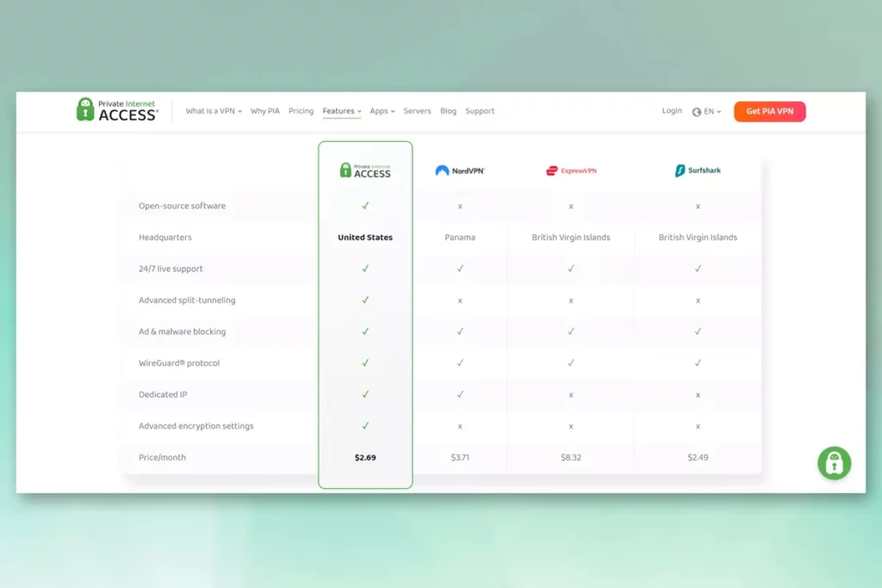
Task: Click the Login link
Action: [672, 111]
